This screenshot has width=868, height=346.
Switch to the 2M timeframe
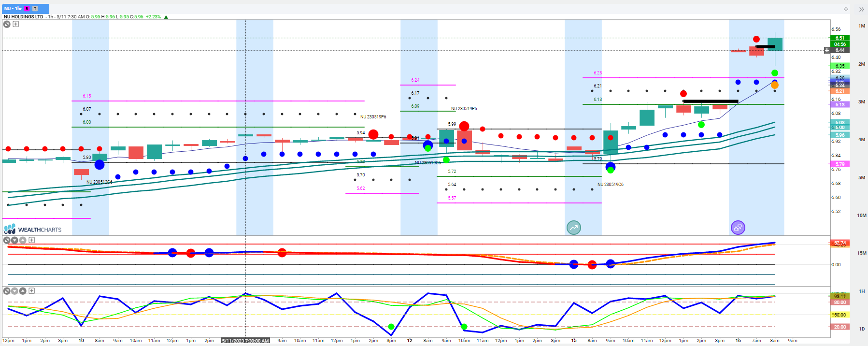pyautogui.click(x=862, y=64)
